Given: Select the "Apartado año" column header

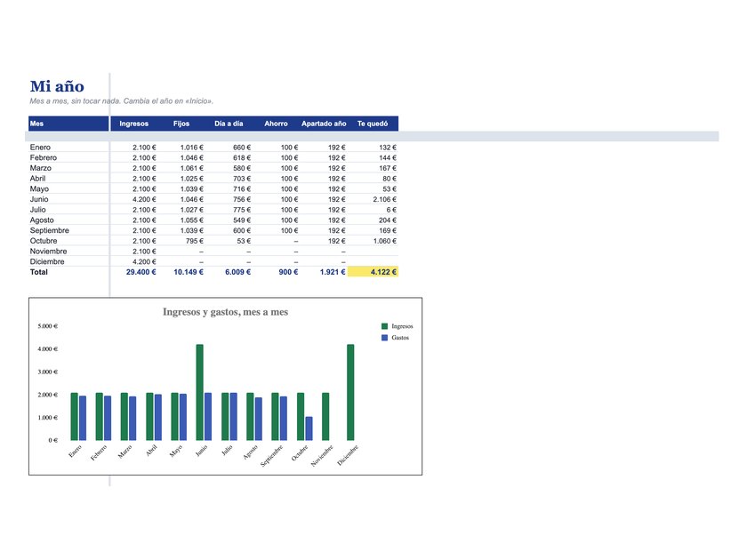Looking at the screenshot, I should [324, 124].
